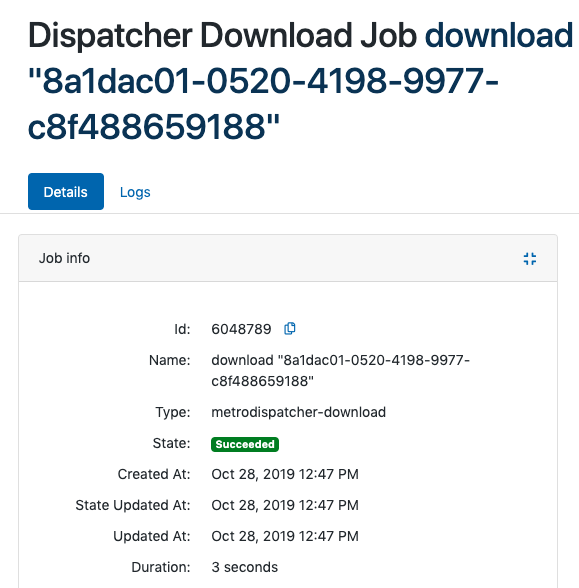Select the Details tab
Image resolution: width=579 pixels, height=588 pixels.
tap(66, 191)
